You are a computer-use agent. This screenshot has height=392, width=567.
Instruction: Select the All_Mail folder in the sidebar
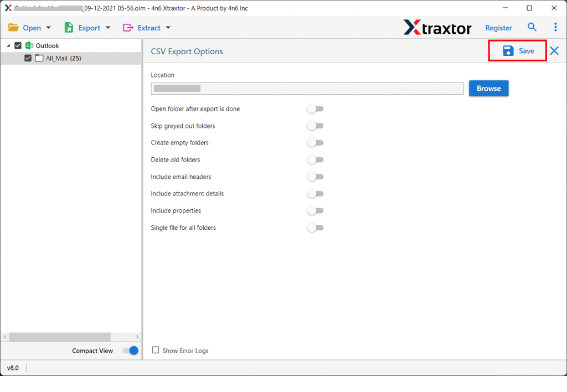point(59,58)
